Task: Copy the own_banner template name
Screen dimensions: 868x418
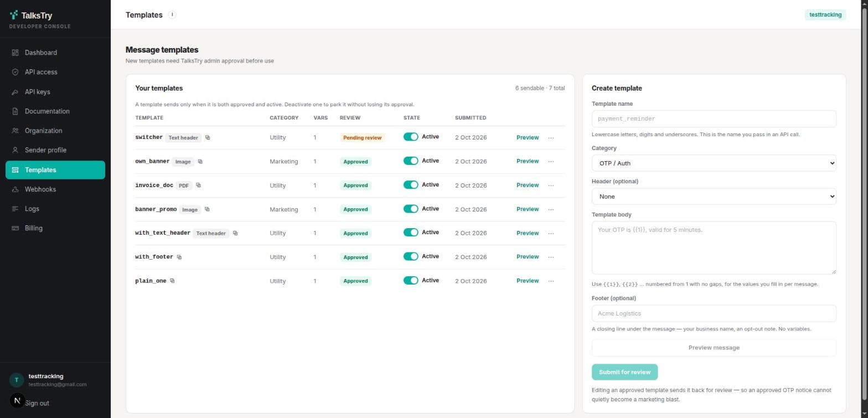Action: click(x=200, y=162)
